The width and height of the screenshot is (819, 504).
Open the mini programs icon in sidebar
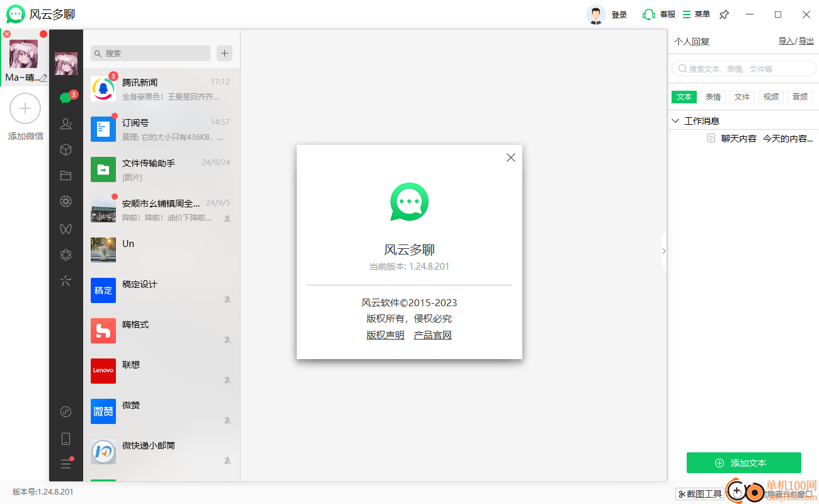66,412
